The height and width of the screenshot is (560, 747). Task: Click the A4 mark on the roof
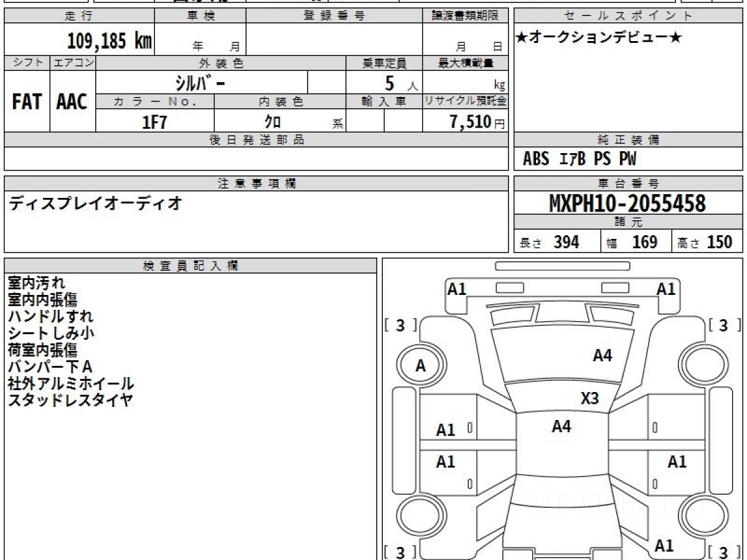pos(561,426)
